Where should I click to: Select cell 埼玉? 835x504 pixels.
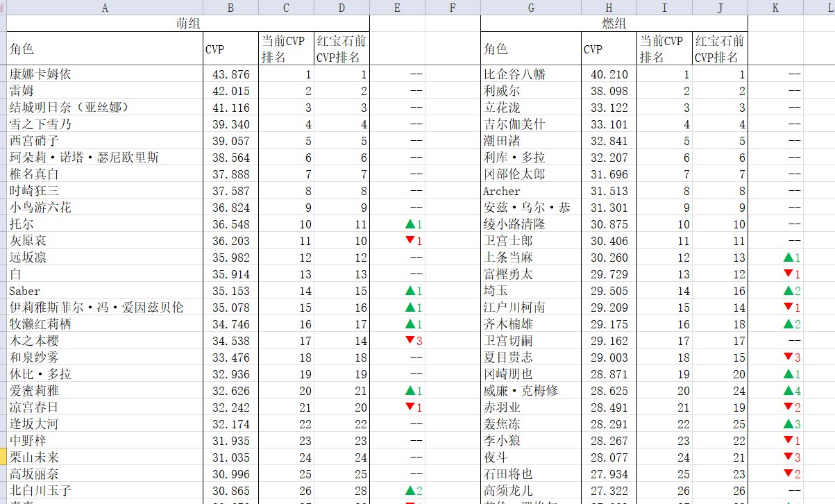(x=531, y=290)
